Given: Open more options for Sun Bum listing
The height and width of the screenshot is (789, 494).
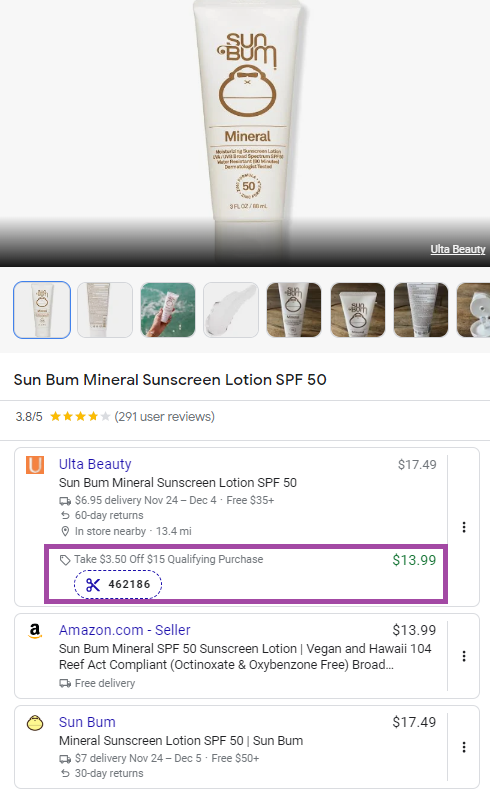Looking at the screenshot, I should 464,747.
